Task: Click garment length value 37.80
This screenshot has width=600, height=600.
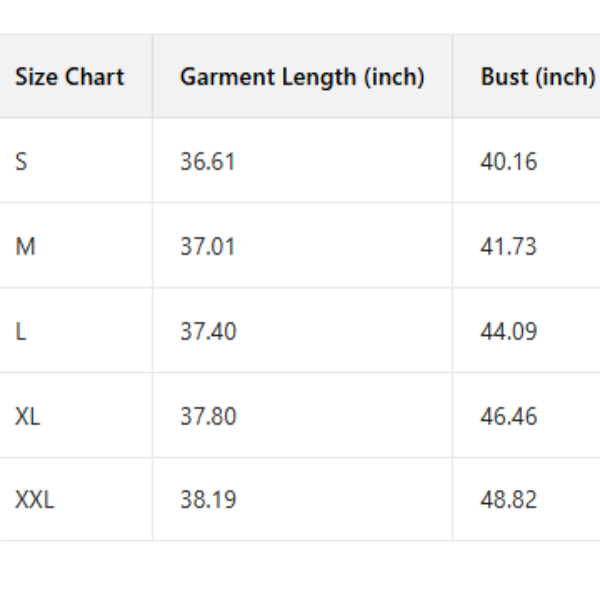Action: click(208, 416)
